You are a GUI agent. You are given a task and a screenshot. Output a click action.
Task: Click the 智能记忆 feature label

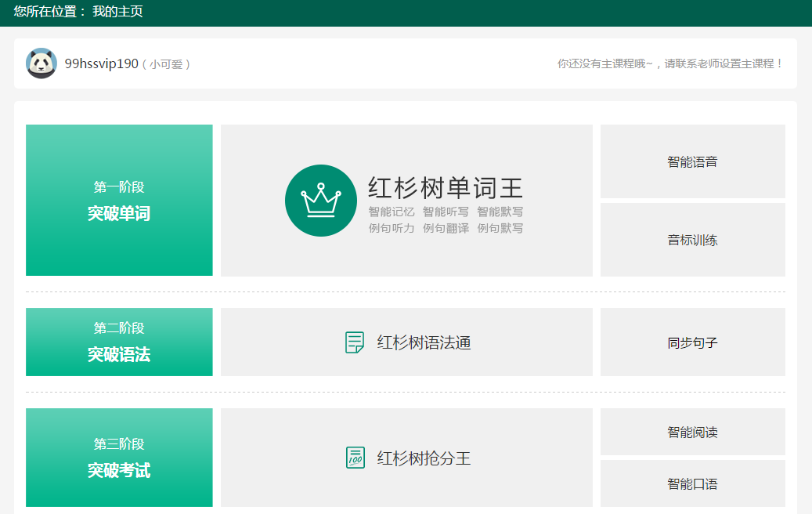(x=392, y=212)
